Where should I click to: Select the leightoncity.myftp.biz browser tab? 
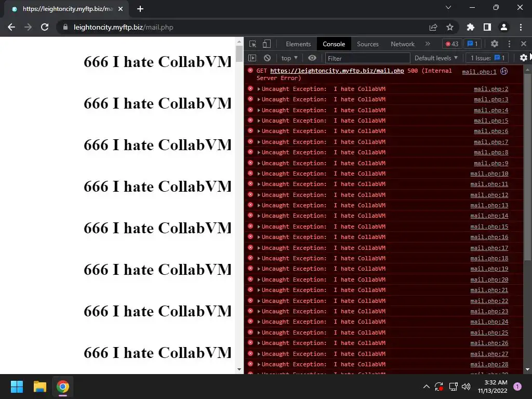point(66,9)
